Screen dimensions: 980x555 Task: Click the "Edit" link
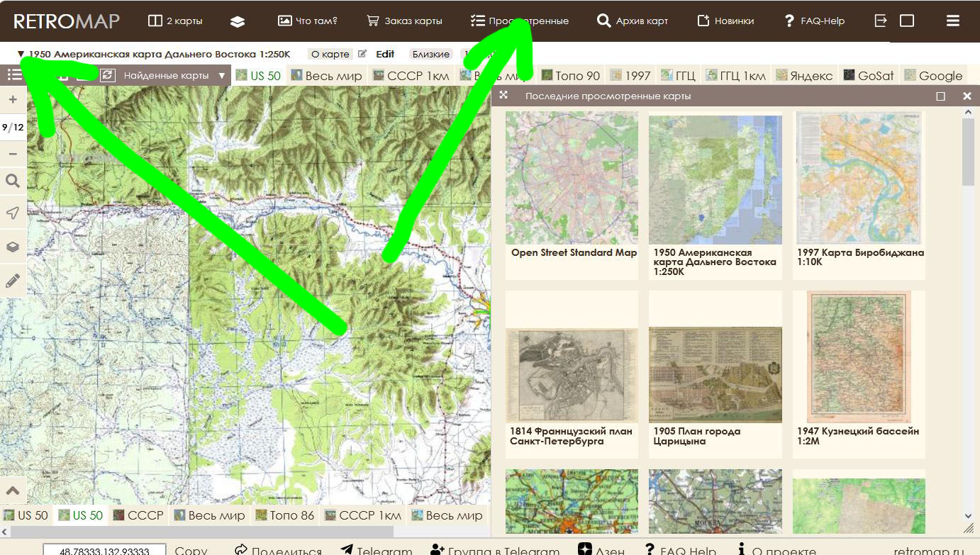point(385,54)
